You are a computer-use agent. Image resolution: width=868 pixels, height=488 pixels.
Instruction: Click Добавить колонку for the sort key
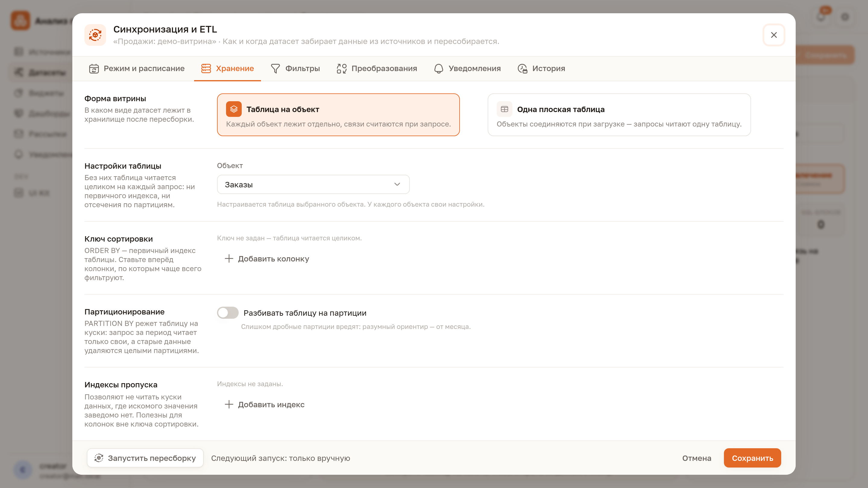(266, 259)
